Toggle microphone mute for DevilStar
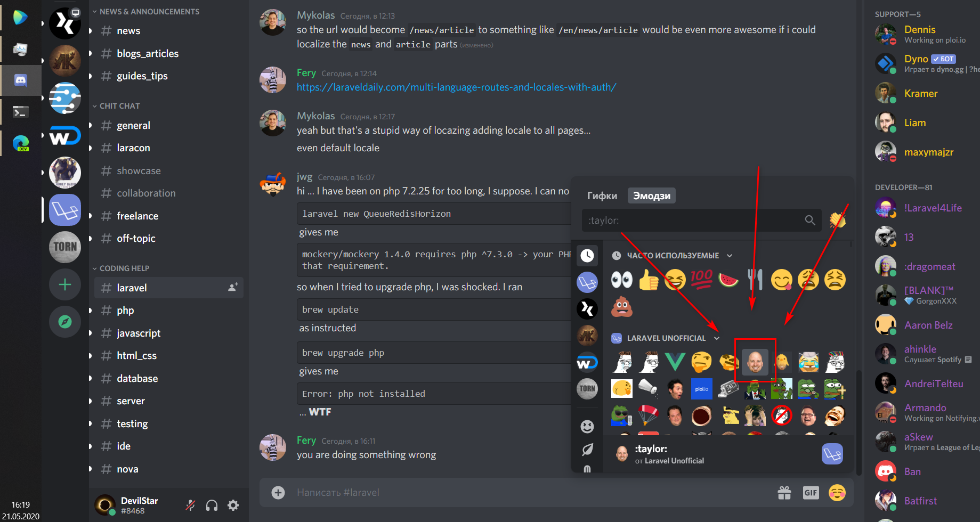Screen dimensions: 980x522 pyautogui.click(x=190, y=505)
